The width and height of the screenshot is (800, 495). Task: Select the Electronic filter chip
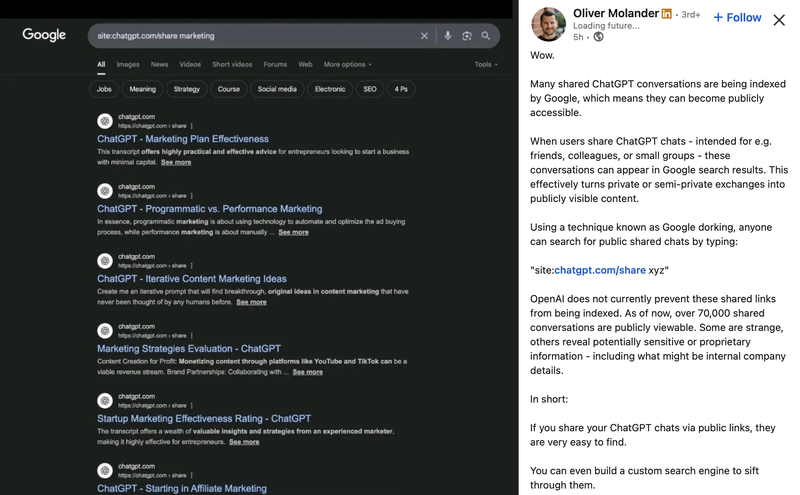(330, 89)
